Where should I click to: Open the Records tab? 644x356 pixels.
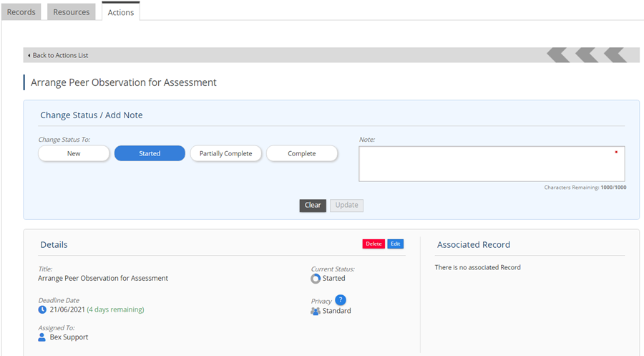click(x=21, y=12)
